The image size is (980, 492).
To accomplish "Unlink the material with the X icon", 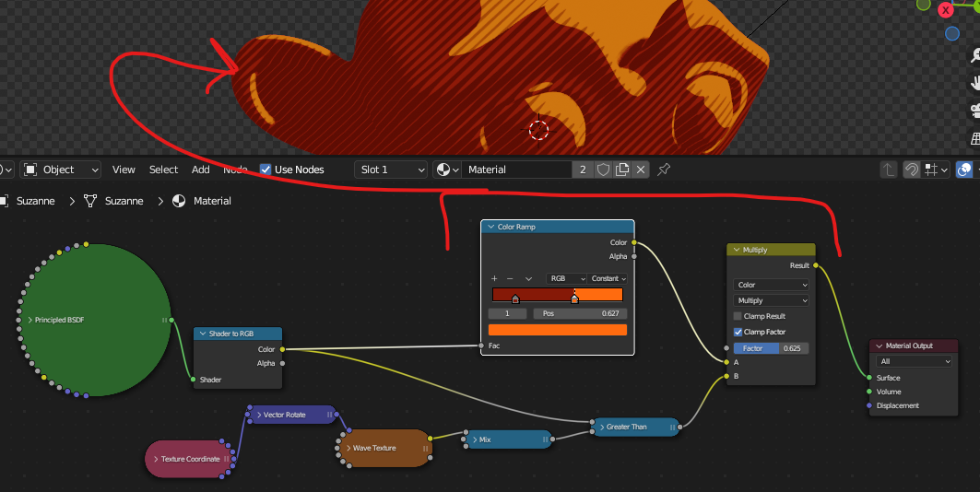I will coord(641,170).
